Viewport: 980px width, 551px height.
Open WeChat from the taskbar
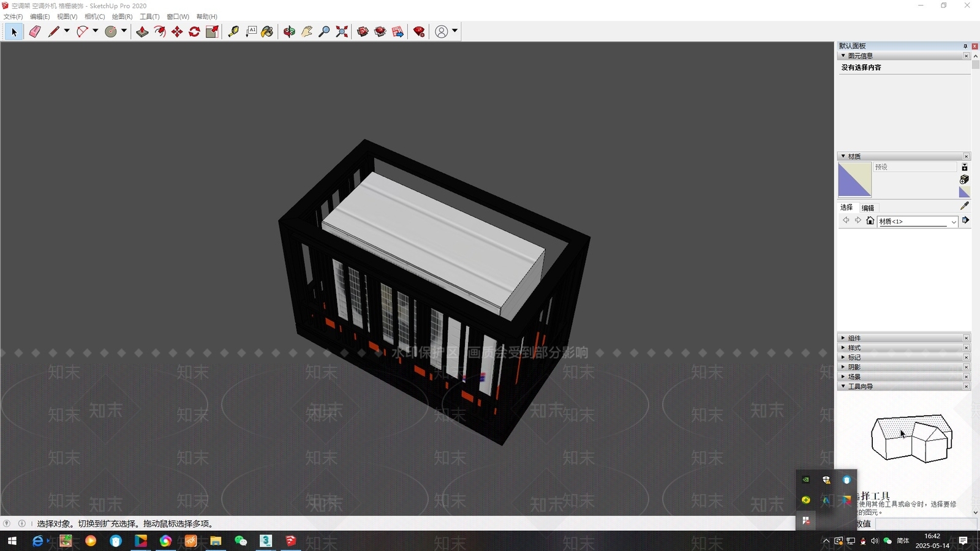241,541
